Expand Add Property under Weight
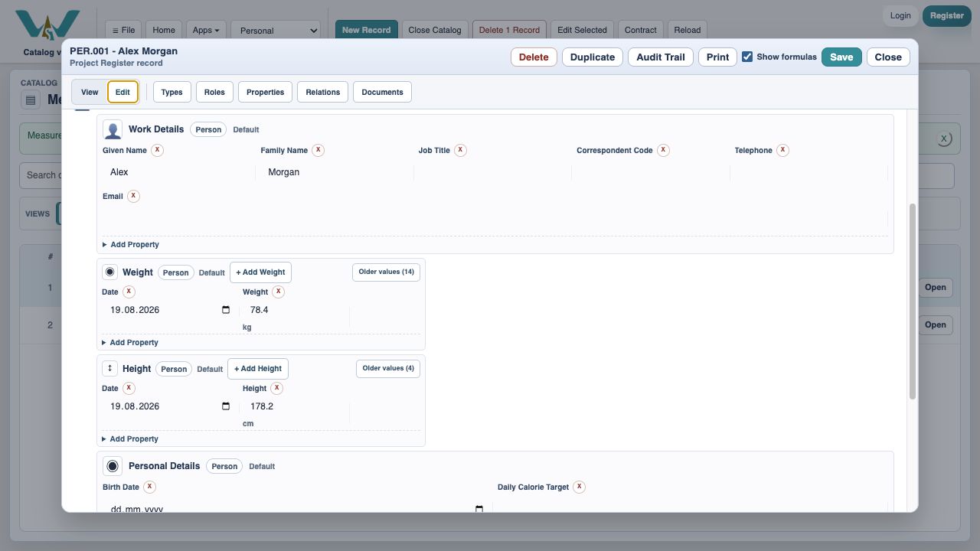This screenshot has height=551, width=980. coord(130,343)
